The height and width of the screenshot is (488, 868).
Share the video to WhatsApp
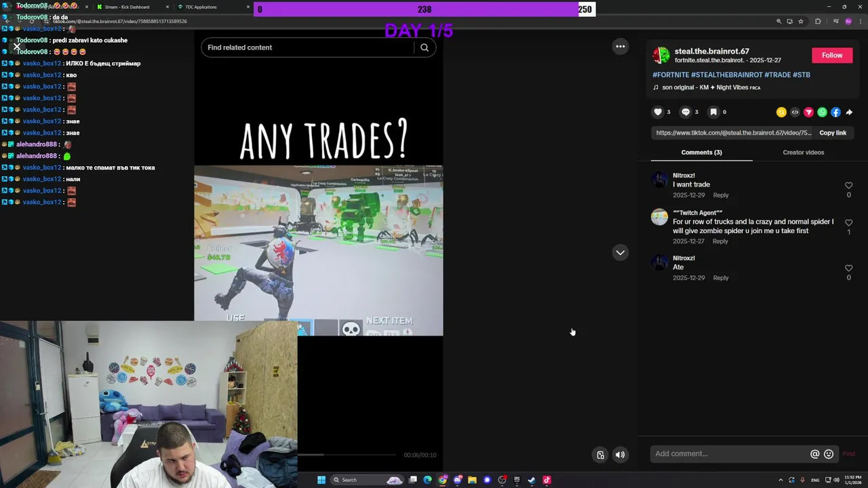point(822,113)
